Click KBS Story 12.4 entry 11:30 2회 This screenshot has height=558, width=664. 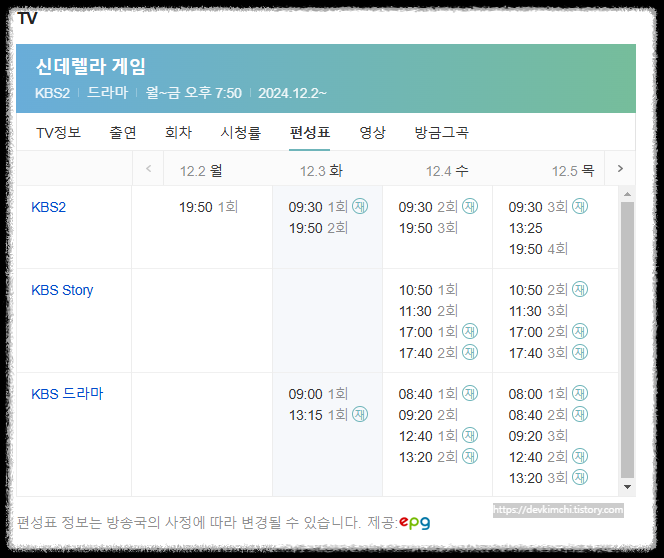(429, 311)
